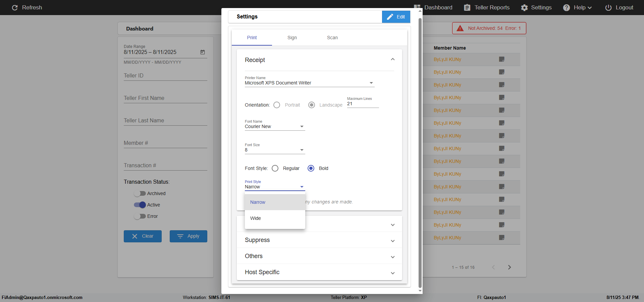Click the Teller Platform XP status entry
644x302 pixels.
[348, 297]
